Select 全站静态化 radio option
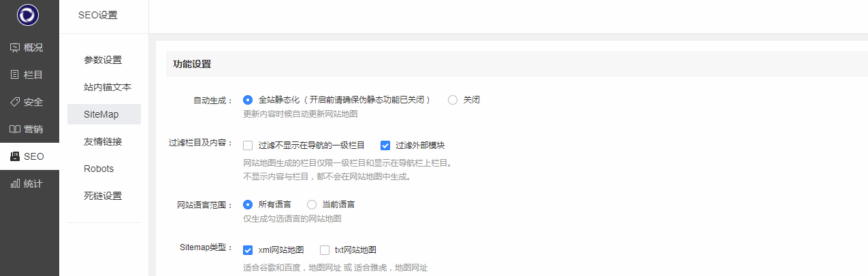Screen dimensions: 868x276 pyautogui.click(x=248, y=99)
